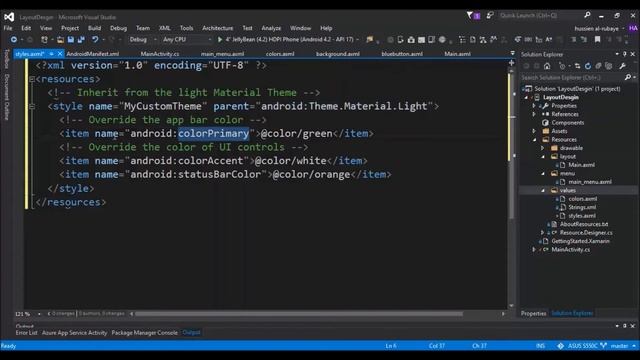Switch to the MainActivity.cs tab
Image resolution: width=640 pixels, height=360 pixels.
(x=160, y=54)
